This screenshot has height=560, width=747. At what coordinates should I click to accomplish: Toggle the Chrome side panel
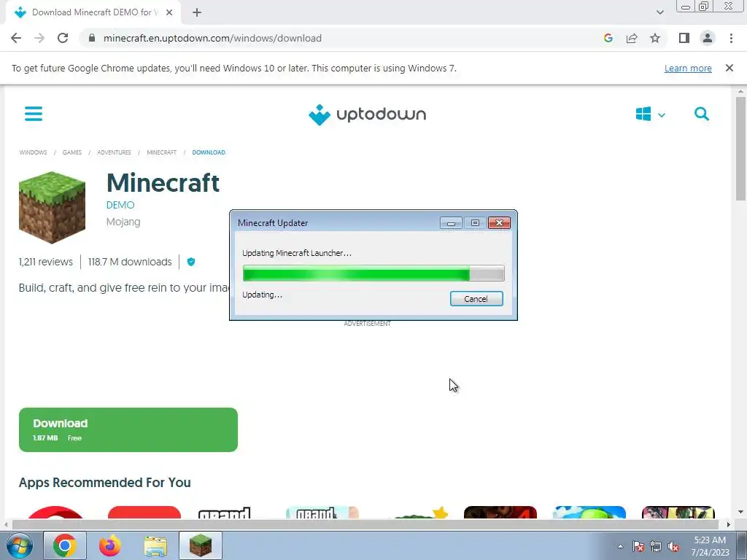pos(684,38)
